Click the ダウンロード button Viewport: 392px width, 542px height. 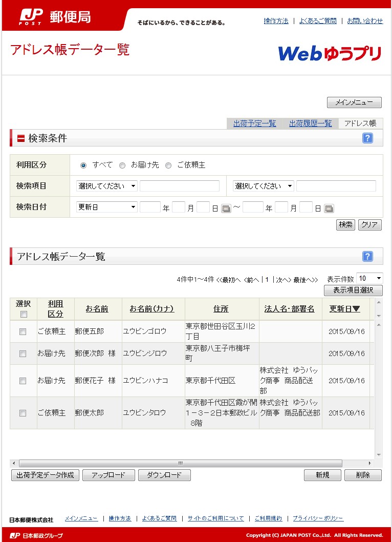(x=164, y=475)
